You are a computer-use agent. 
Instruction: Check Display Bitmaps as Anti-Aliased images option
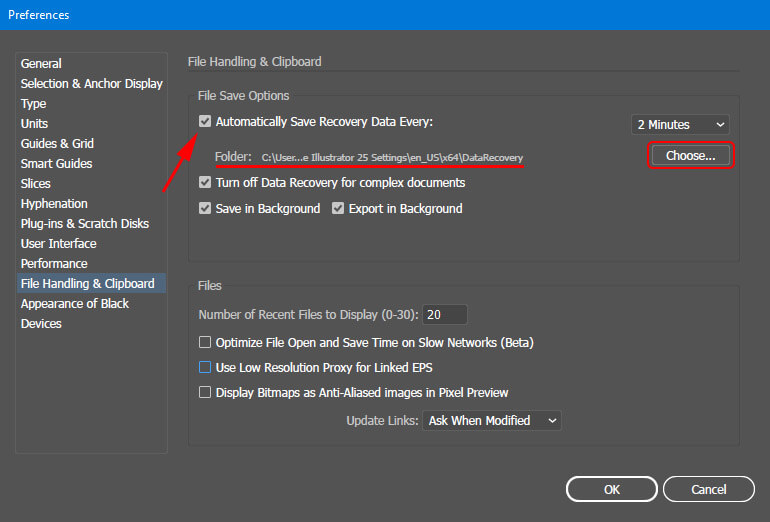click(205, 392)
